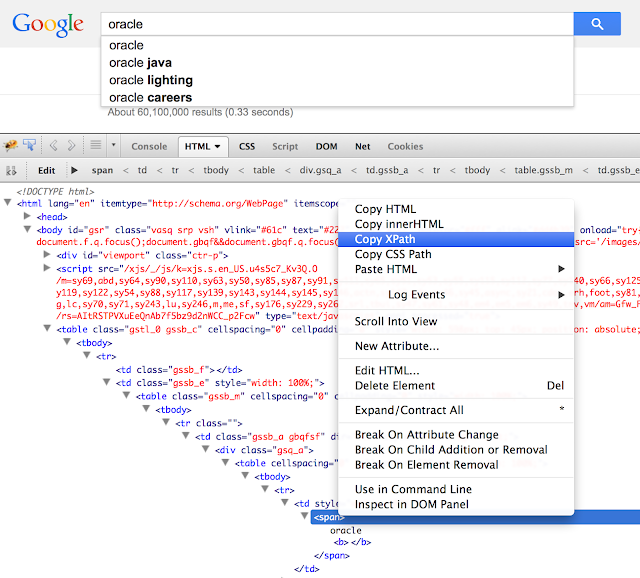The width and height of the screenshot is (640, 578).
Task: Choose Break On Attribute Change
Action: [x=456, y=435]
